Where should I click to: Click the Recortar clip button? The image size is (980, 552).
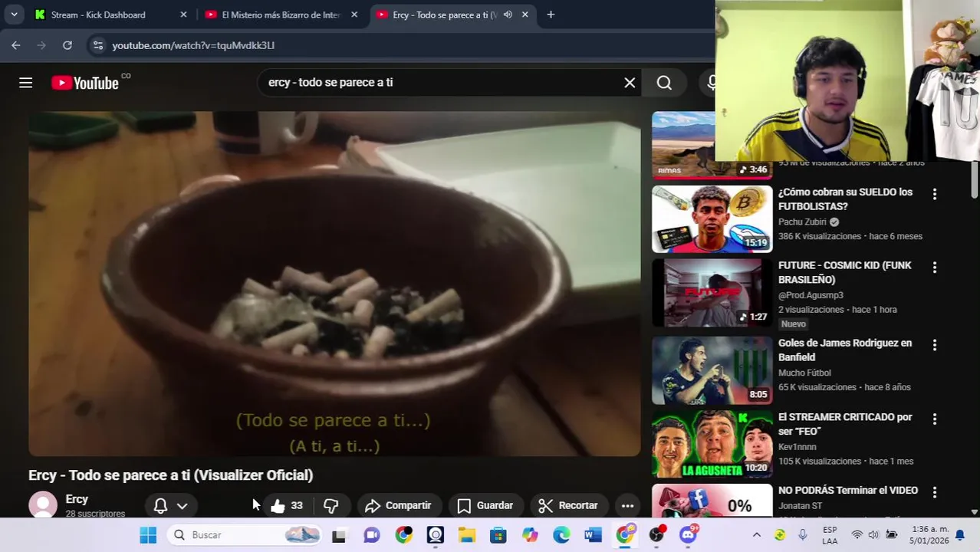click(568, 505)
